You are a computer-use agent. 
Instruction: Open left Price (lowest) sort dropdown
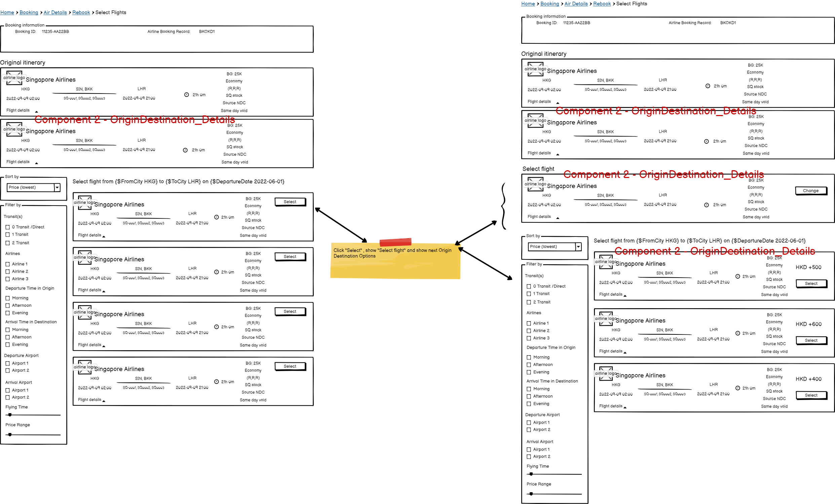[x=57, y=187]
